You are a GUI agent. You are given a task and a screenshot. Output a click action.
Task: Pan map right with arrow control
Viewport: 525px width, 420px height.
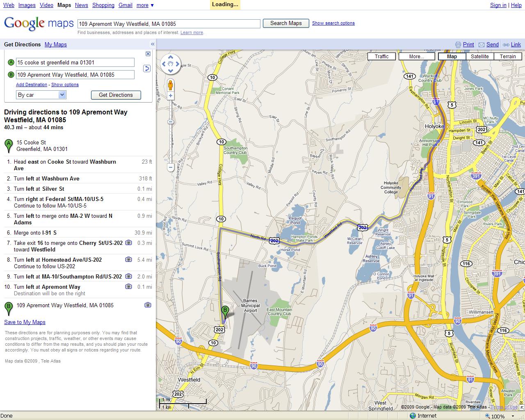177,64
